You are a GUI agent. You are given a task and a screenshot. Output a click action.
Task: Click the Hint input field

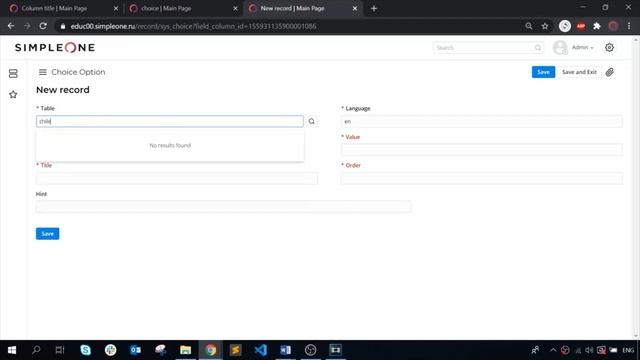224,207
